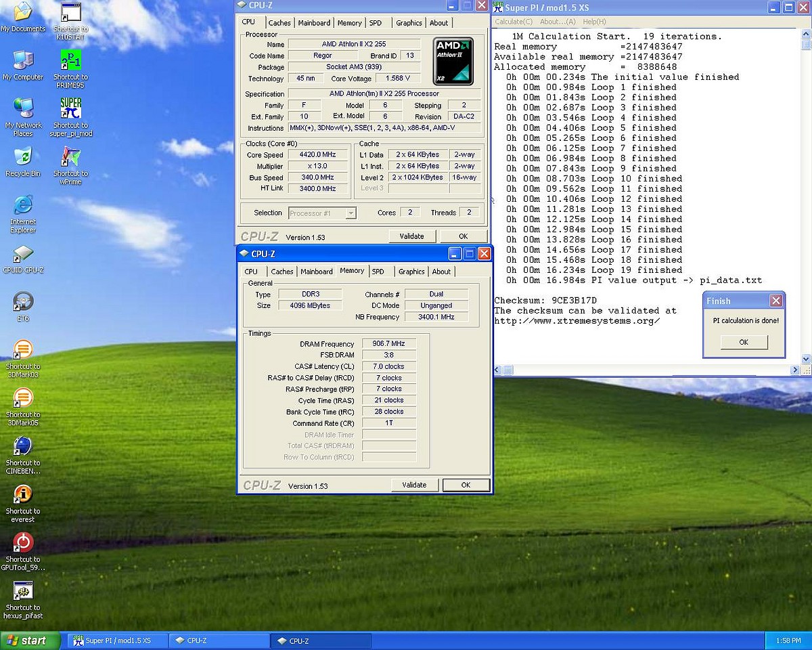Open the Recycle Bin icon
The image size is (812, 650).
point(23,156)
